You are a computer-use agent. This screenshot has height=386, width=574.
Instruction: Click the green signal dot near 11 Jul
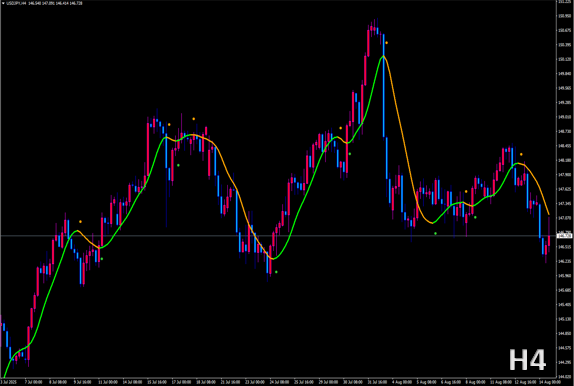coord(102,259)
